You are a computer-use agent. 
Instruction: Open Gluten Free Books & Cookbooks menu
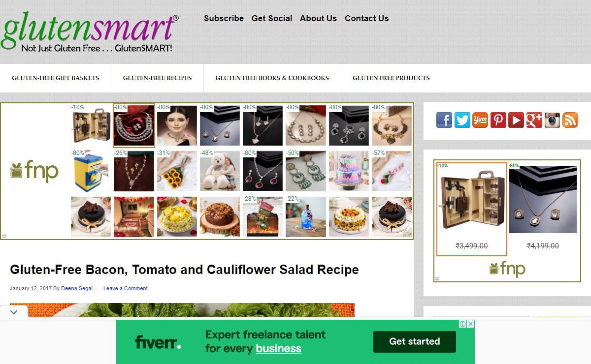[x=272, y=78]
